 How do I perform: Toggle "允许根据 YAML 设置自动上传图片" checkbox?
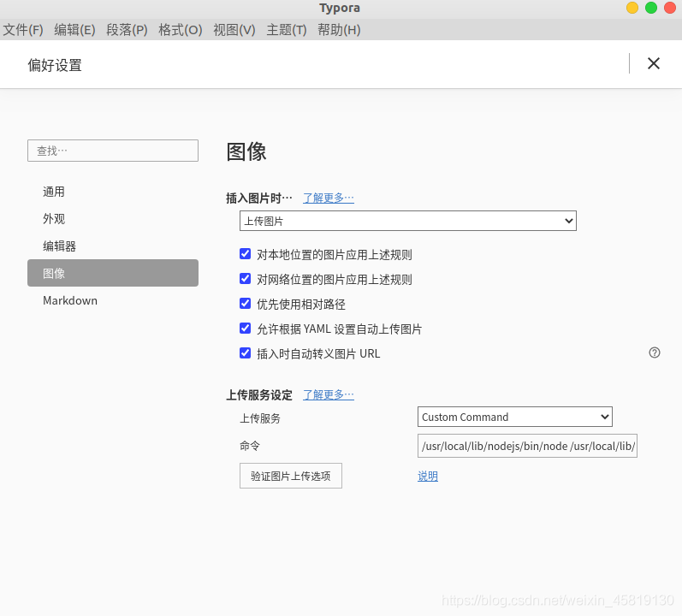(246, 329)
